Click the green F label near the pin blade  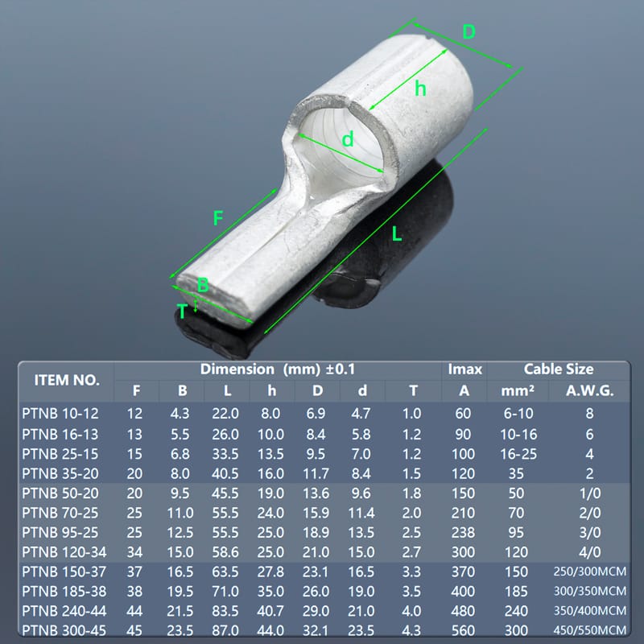tap(217, 217)
